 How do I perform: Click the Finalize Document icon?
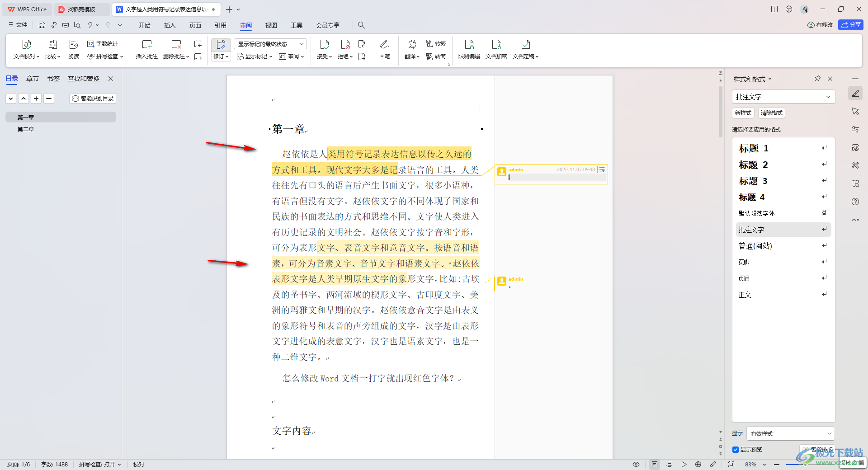coord(525,44)
